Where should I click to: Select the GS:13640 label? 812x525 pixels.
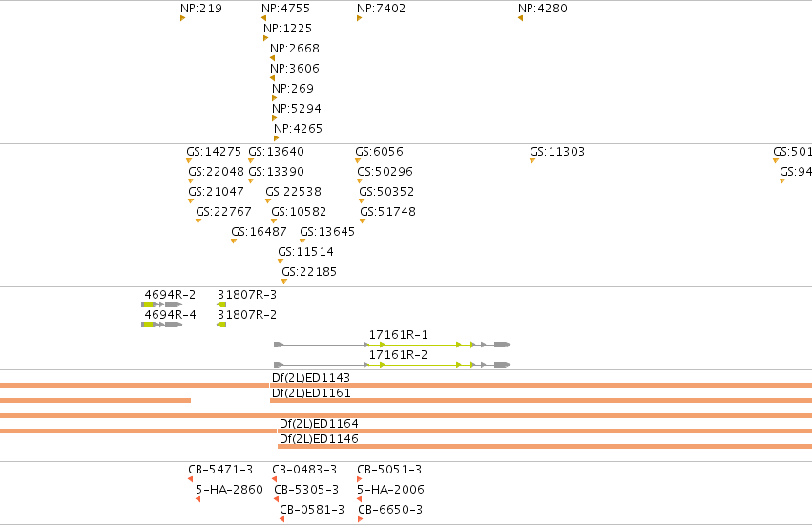pos(276,152)
